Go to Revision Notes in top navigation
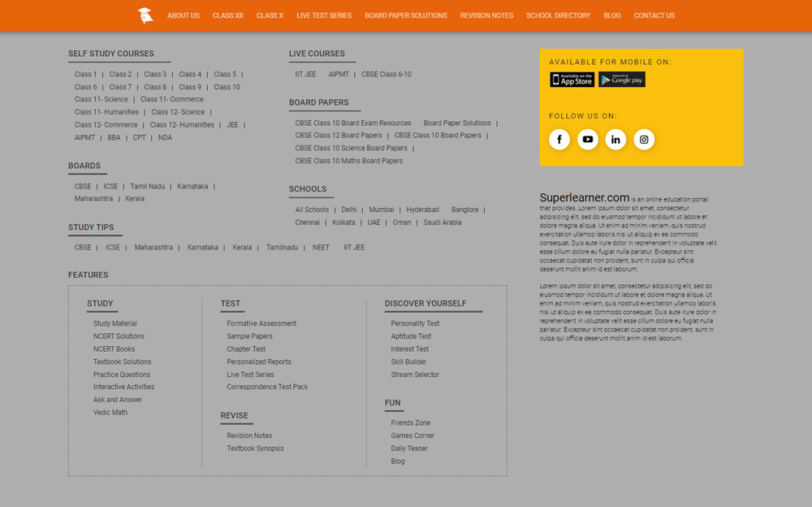The height and width of the screenshot is (507, 812). click(x=486, y=15)
